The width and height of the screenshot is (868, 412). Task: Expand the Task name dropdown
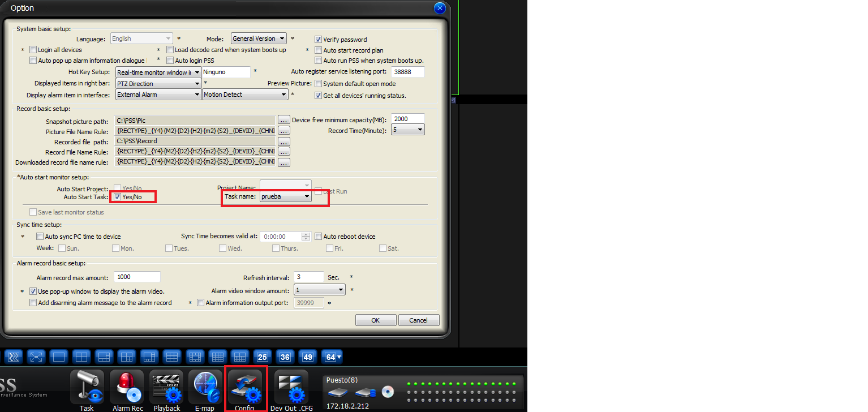[286, 197]
